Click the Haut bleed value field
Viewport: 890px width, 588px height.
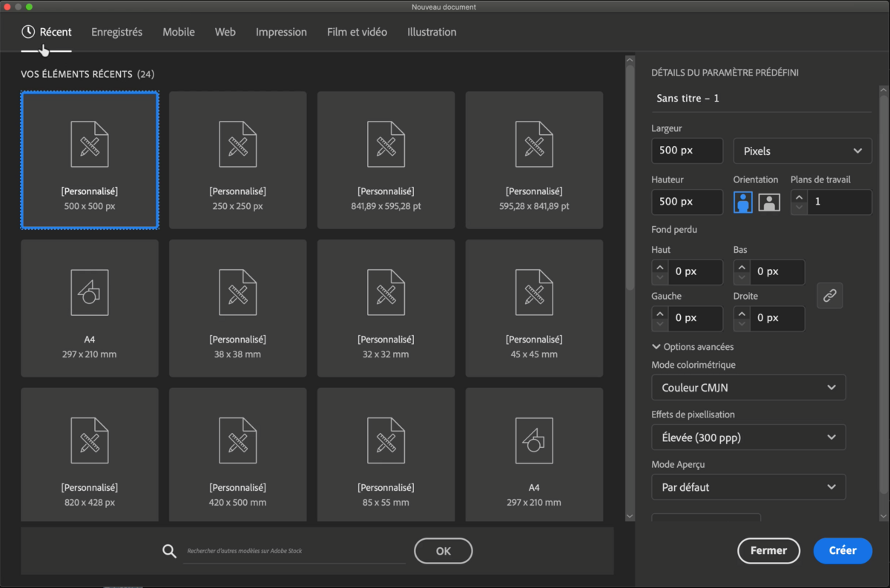coord(695,272)
